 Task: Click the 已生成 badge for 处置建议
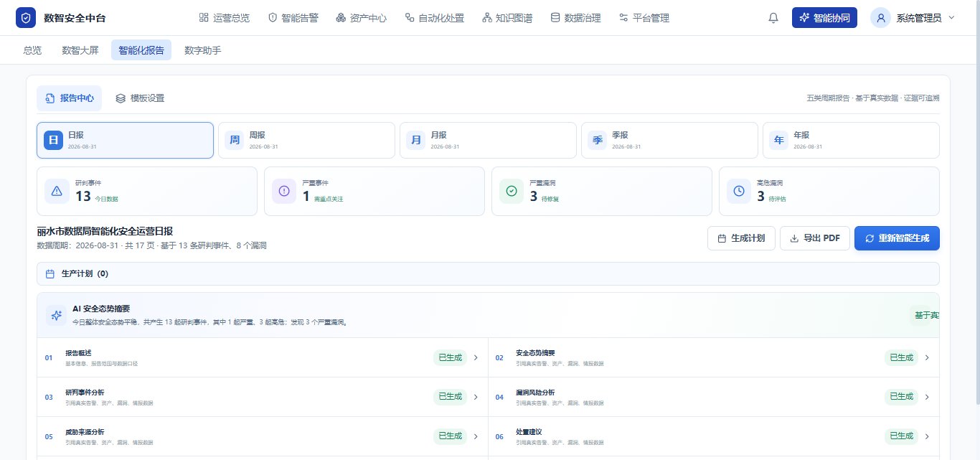tap(901, 436)
